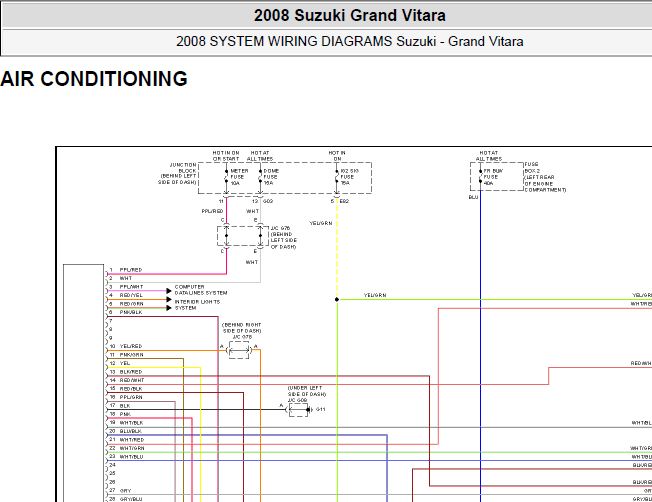Click the 'JUNCTION BLOCK (BEHIND LEFT SIDE OF DASH)' label

pos(177,173)
